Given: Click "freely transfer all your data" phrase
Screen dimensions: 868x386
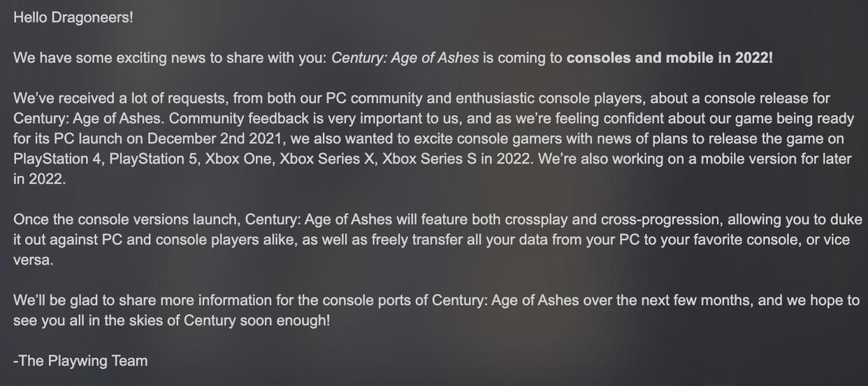Looking at the screenshot, I should click(x=458, y=239).
